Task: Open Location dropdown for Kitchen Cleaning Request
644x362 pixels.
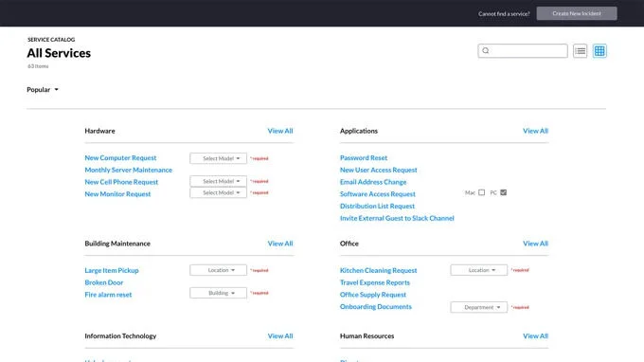Action: [x=478, y=270]
